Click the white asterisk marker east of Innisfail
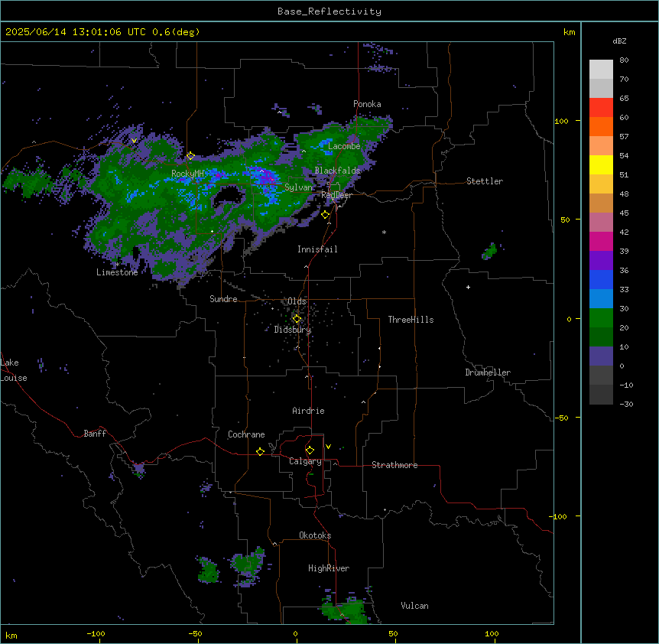Image resolution: width=659 pixels, height=644 pixels. pyautogui.click(x=384, y=232)
